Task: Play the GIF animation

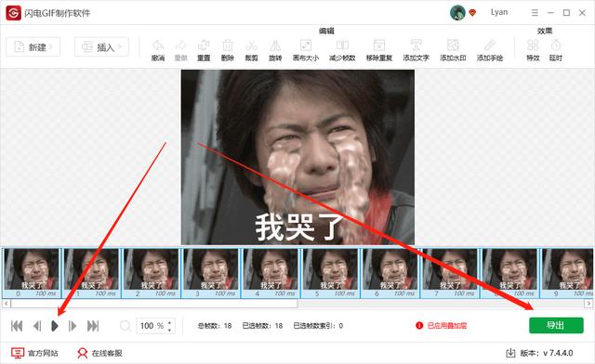Action: click(x=55, y=326)
